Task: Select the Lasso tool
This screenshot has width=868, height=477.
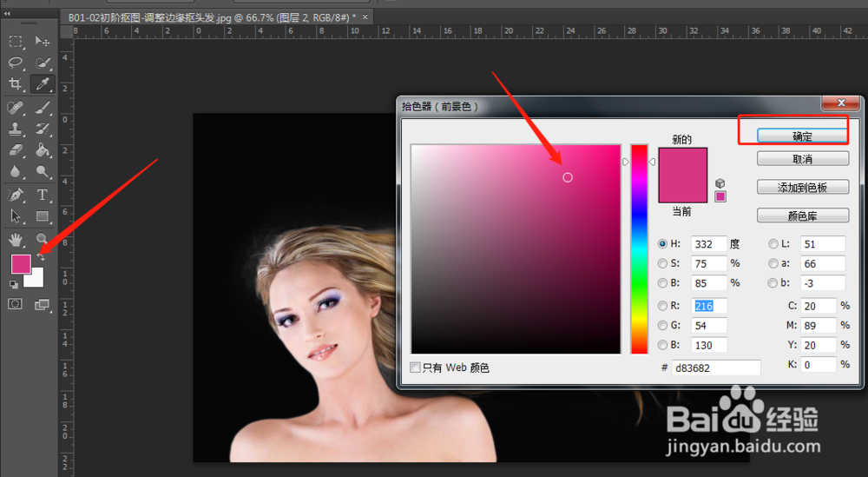Action: coord(16,63)
